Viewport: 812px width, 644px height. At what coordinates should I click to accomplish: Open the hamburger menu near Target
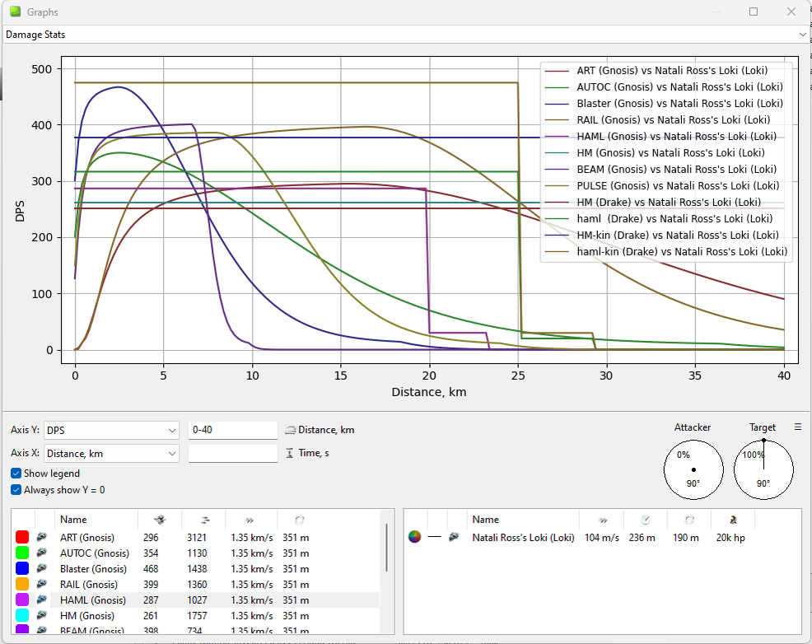coord(797,427)
